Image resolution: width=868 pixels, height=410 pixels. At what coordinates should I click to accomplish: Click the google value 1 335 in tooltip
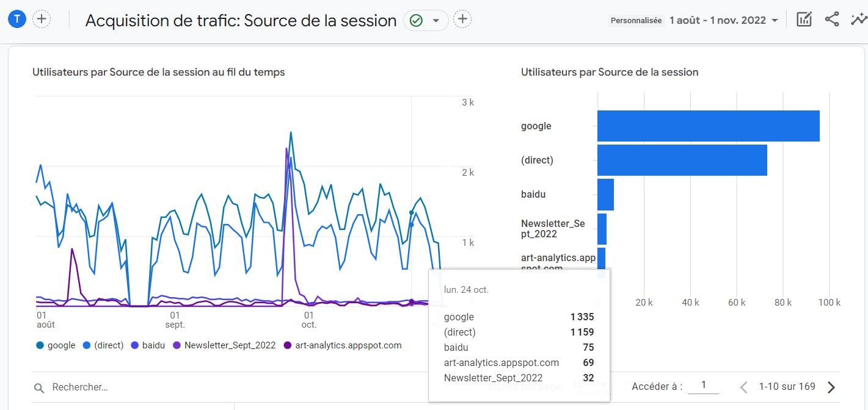click(x=582, y=317)
